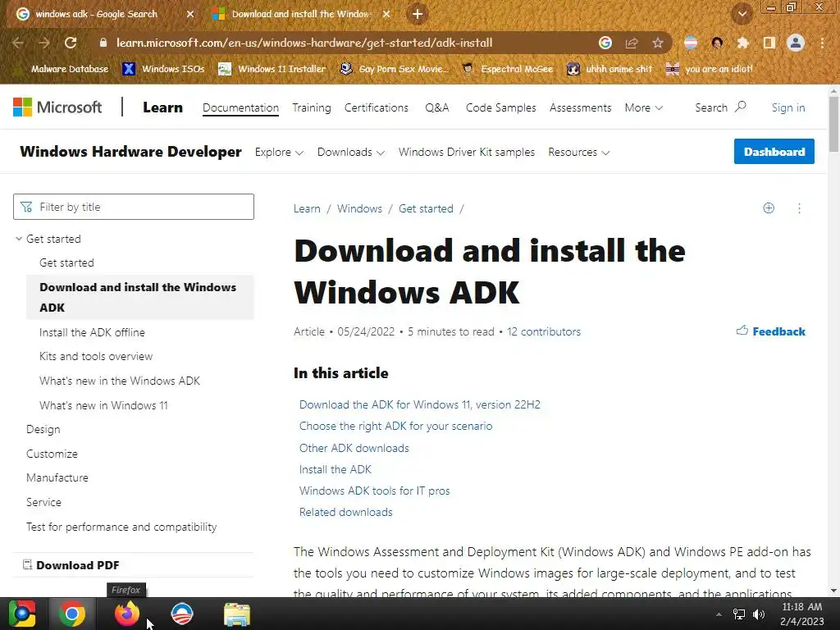This screenshot has height=630, width=840.
Task: Expand the More dropdown
Action: pos(643,107)
